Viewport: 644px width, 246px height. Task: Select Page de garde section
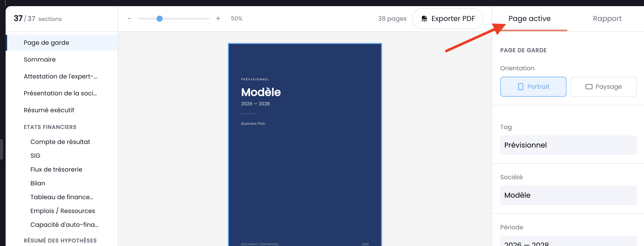[x=62, y=43]
